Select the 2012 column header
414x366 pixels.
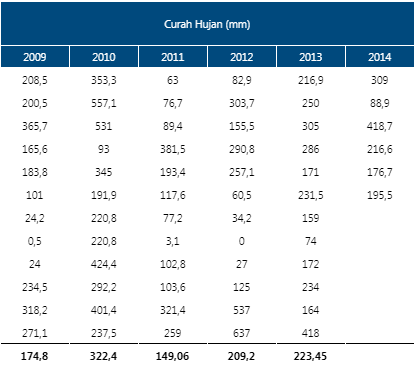[x=242, y=57]
